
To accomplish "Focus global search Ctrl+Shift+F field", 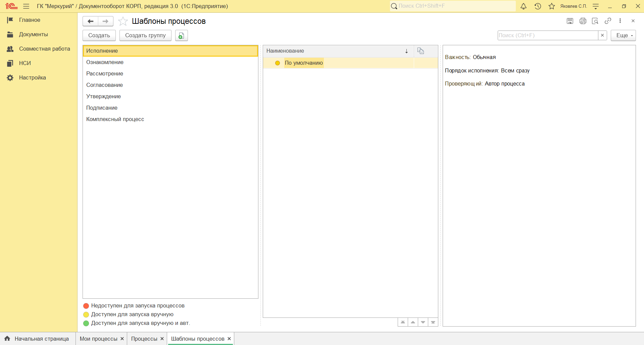I will [453, 6].
